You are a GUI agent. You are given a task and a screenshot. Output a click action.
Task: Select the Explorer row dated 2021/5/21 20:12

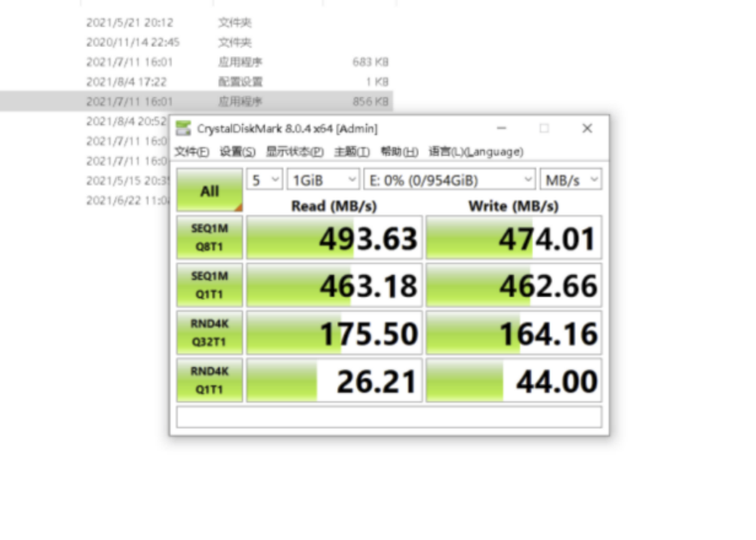click(196, 22)
